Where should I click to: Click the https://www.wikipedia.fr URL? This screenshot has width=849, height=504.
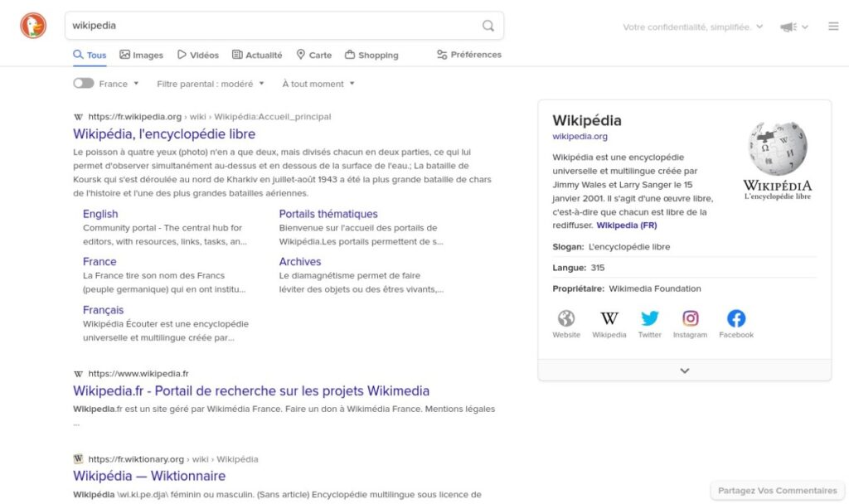coord(138,374)
